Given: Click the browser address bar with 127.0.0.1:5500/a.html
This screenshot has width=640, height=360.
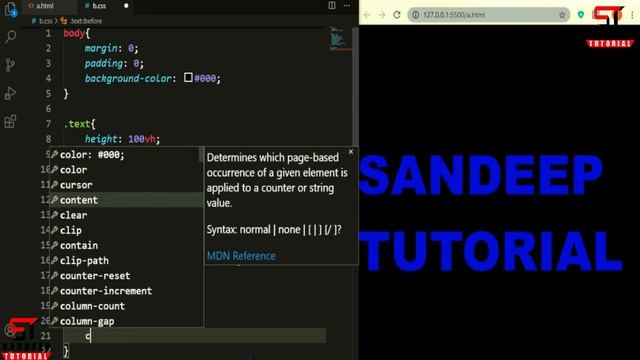Looking at the screenshot, I should [488, 15].
